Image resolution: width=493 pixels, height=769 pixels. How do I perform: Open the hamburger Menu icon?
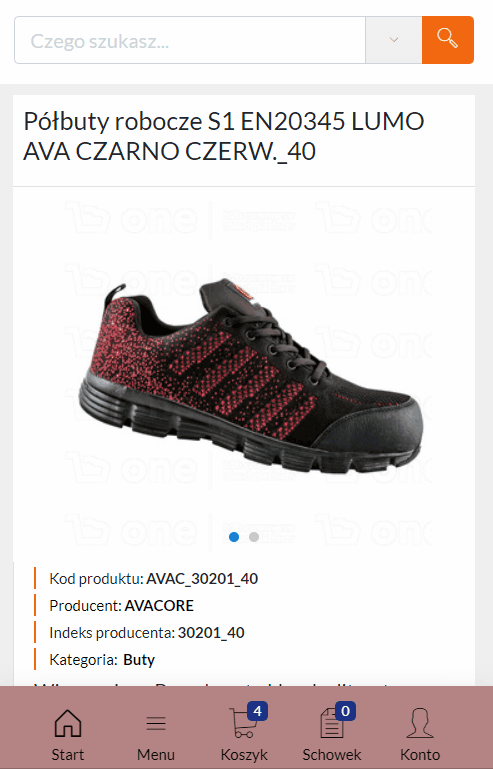pos(156,723)
